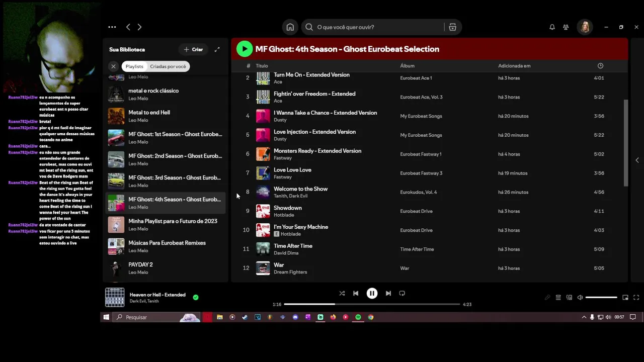Click the PAYDAY 2 playlist cover thumbnail

116,268
